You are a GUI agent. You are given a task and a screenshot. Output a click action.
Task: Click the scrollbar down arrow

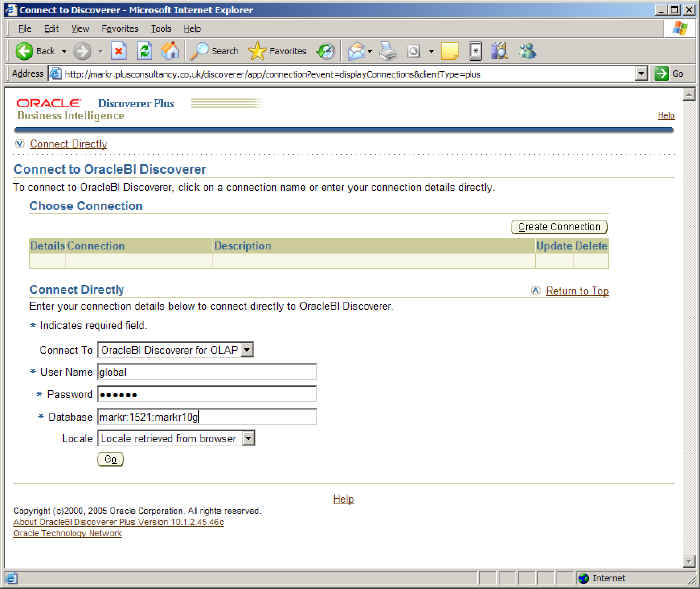click(689, 562)
